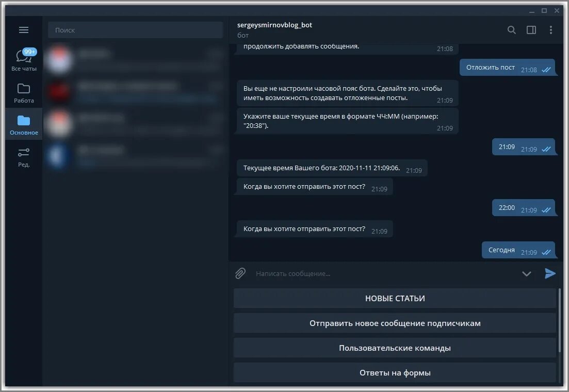Select message 'Вы еще не настроили часовой пояс'
The width and height of the screenshot is (569, 392).
pos(348,93)
